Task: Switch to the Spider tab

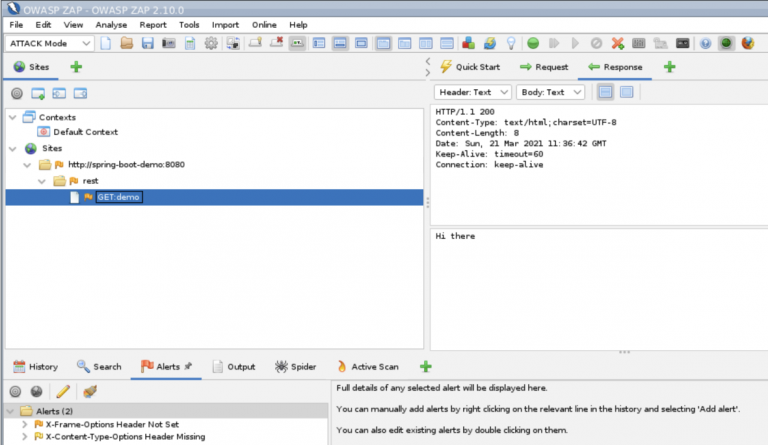Action: [x=295, y=367]
